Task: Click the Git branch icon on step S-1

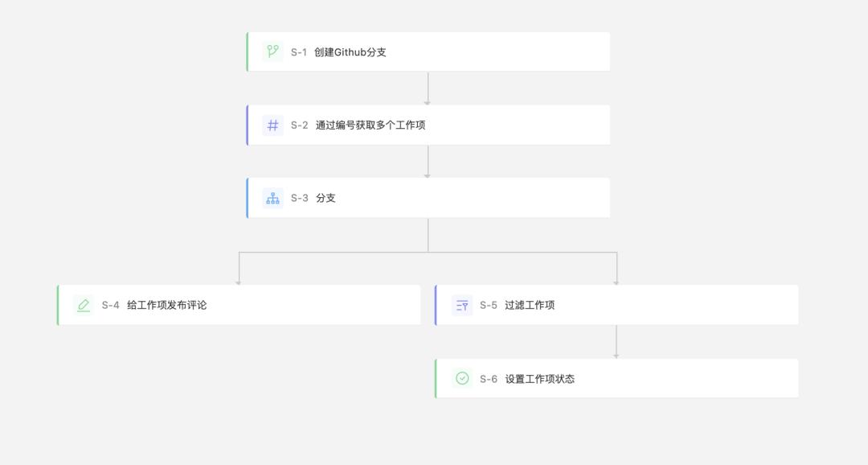Action: point(272,51)
